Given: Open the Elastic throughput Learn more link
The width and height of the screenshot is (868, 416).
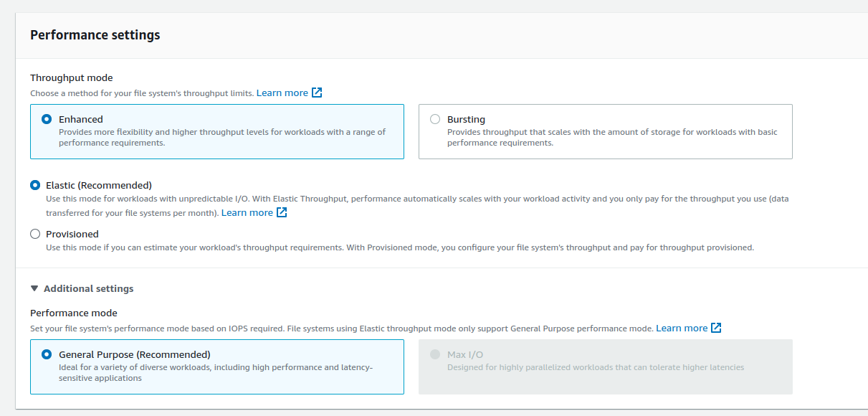Looking at the screenshot, I should point(247,212).
